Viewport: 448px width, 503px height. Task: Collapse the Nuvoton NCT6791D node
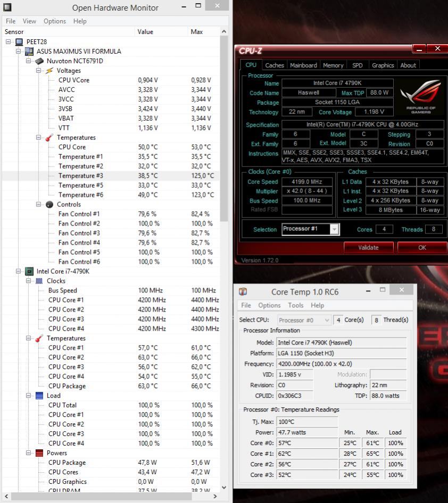pos(28,61)
